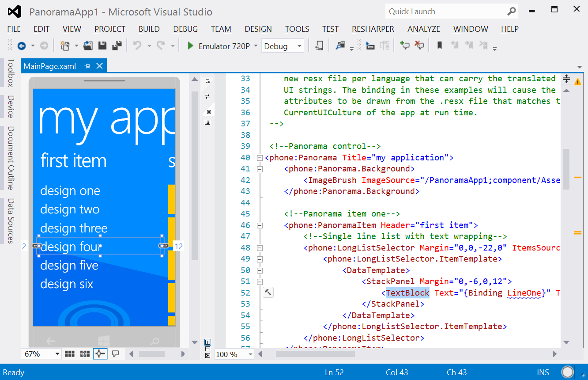Click the comment out selection icon

404,46
